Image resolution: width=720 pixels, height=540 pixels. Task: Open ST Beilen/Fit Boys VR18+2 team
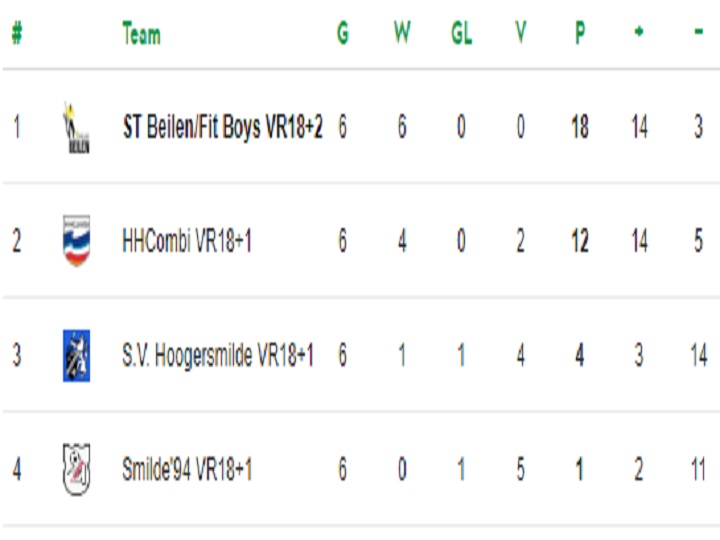(x=223, y=127)
